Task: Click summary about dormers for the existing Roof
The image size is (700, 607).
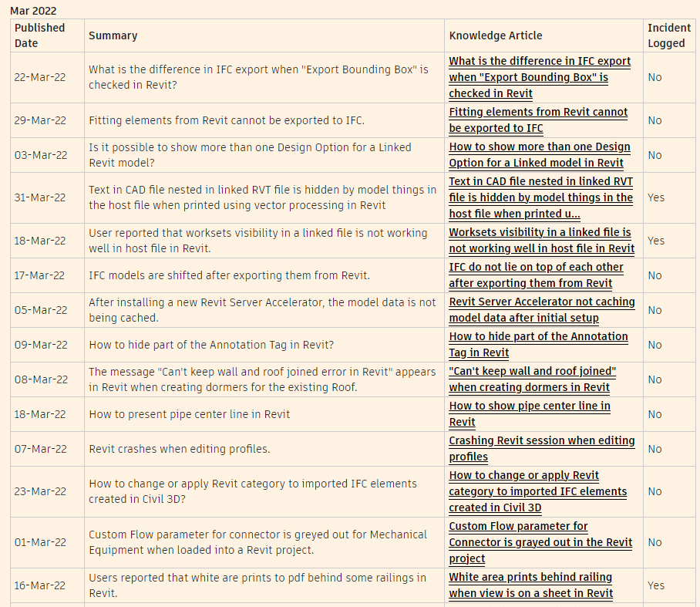Action: (262, 379)
